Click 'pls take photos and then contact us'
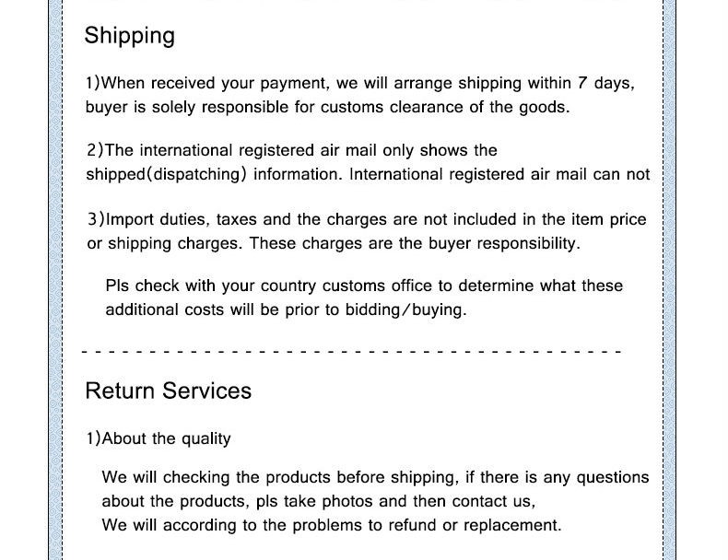The image size is (728, 560). coord(393,501)
